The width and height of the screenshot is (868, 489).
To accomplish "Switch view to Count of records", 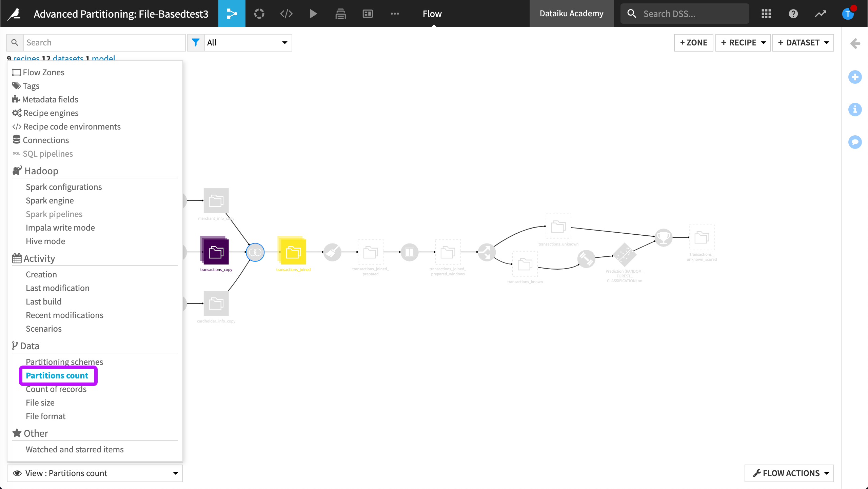I will tap(56, 389).
